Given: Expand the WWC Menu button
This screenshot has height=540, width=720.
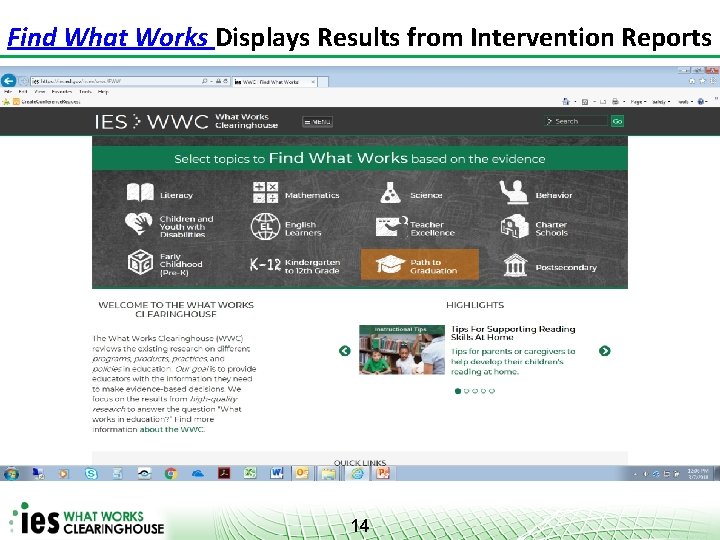Looking at the screenshot, I should point(317,122).
